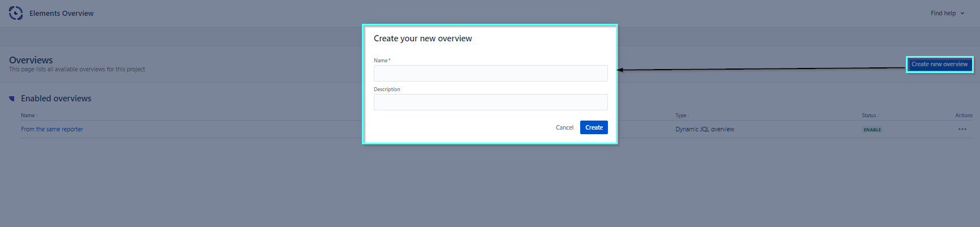Open the From the same reporter overview
Image resolution: width=980 pixels, height=227 pixels.
52,130
